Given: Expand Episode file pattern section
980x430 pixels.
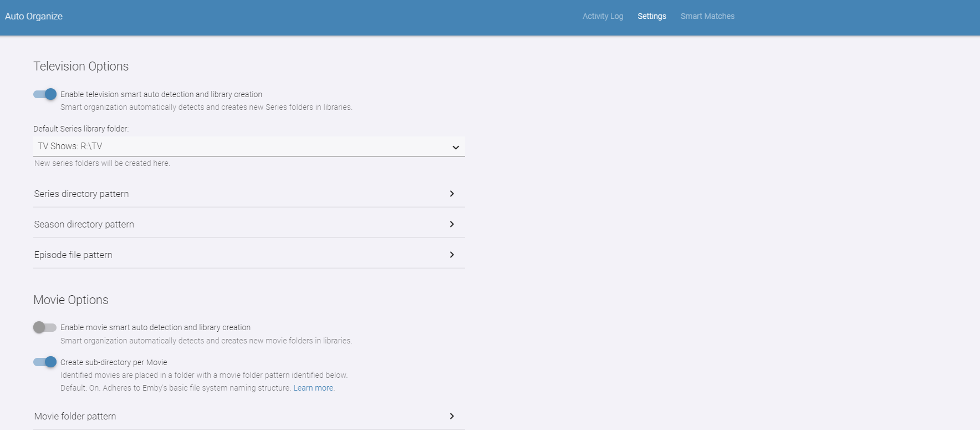Looking at the screenshot, I should pos(249,255).
